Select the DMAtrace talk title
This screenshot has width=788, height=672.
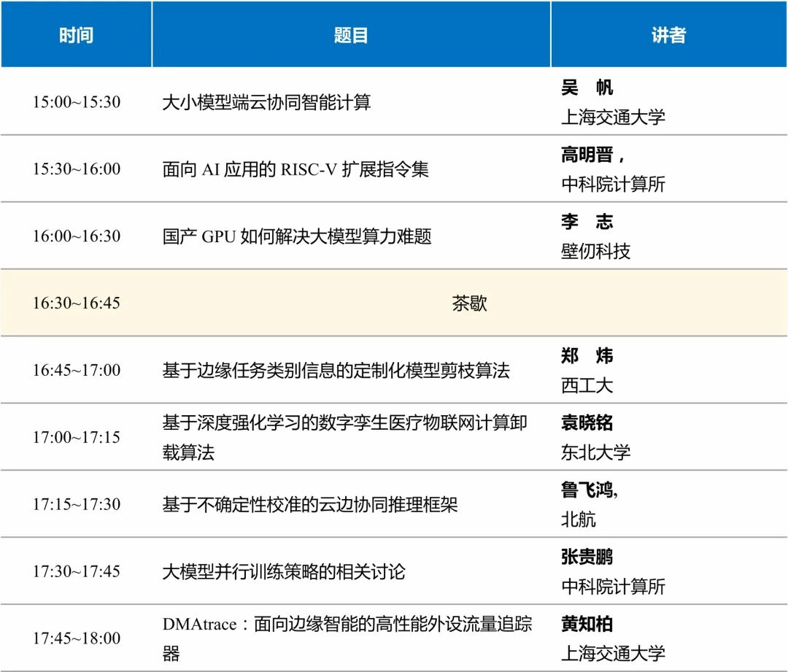pos(347,625)
